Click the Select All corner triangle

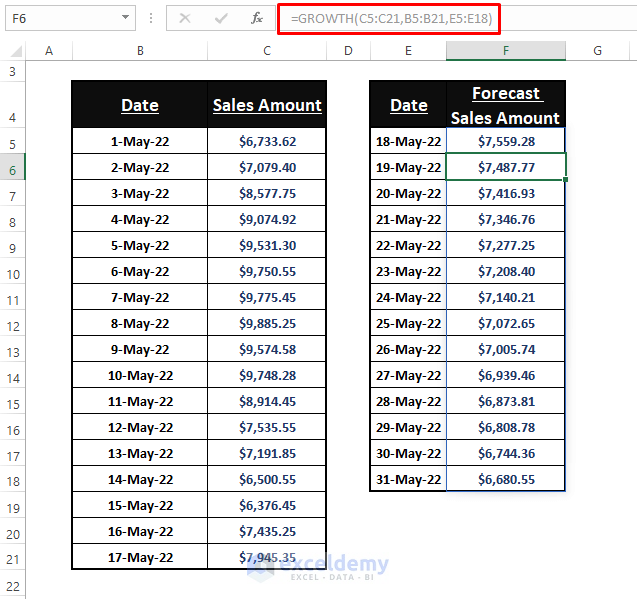pos(17,51)
